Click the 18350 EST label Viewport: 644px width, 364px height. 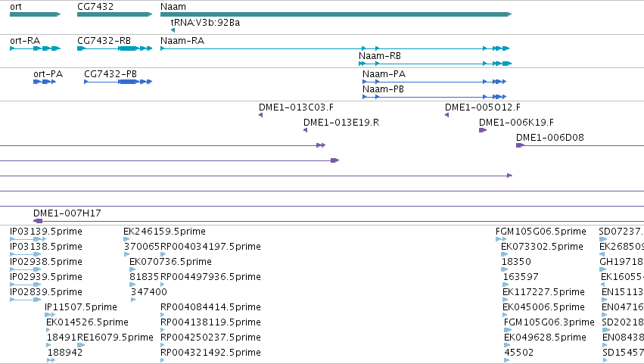(x=516, y=262)
